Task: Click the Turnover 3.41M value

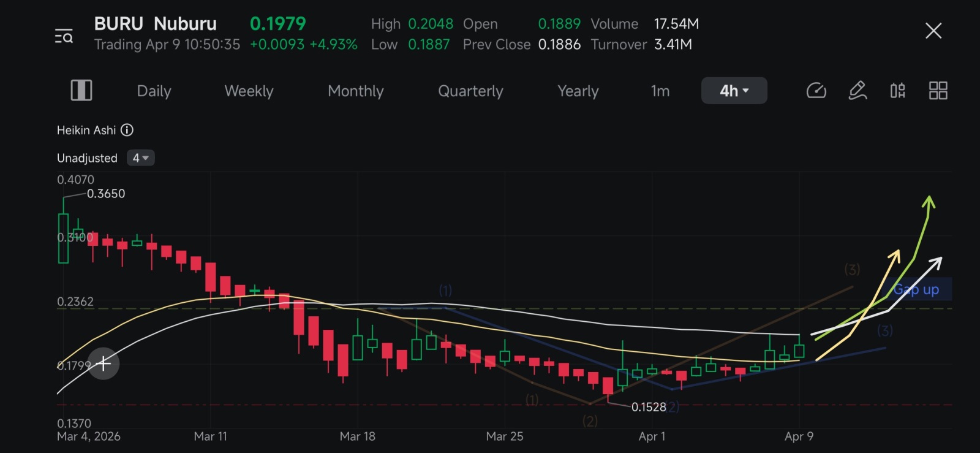Action: coord(673,45)
